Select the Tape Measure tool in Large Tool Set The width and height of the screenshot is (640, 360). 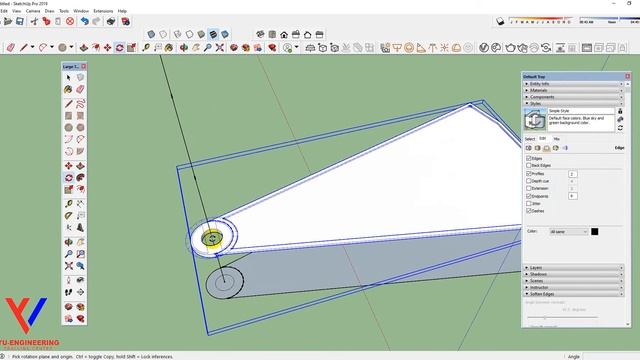69,204
